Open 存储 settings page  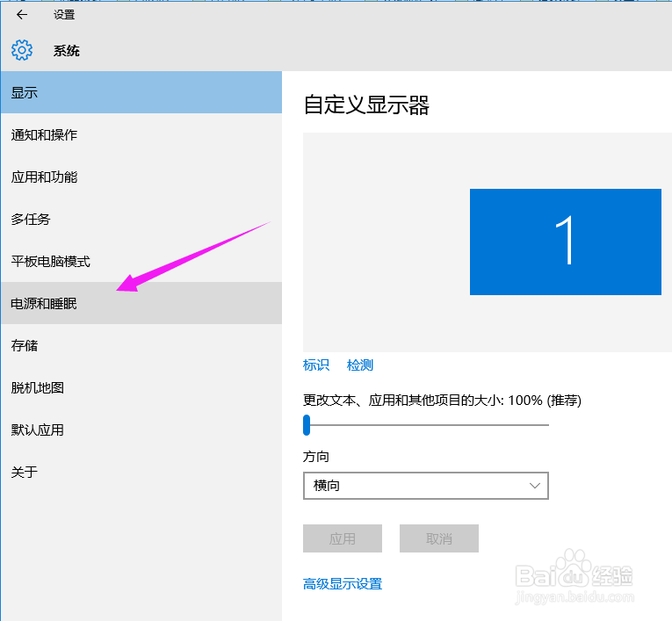[x=141, y=345]
